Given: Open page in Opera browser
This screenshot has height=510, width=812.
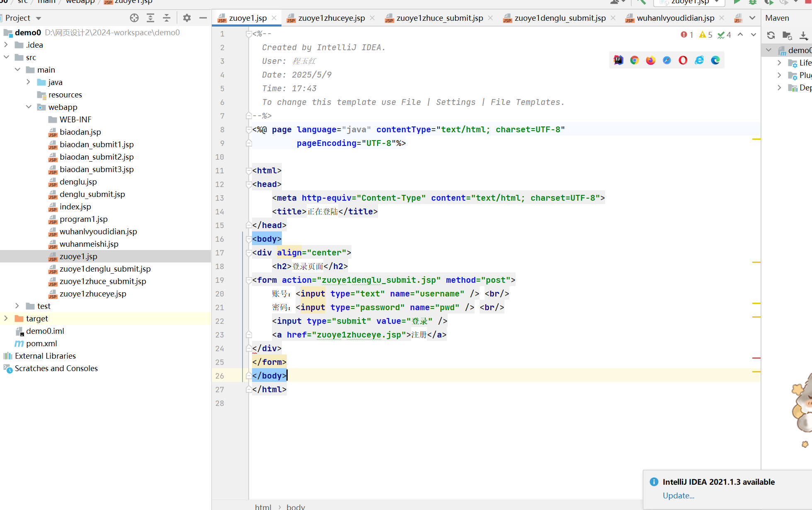Looking at the screenshot, I should click(x=683, y=60).
